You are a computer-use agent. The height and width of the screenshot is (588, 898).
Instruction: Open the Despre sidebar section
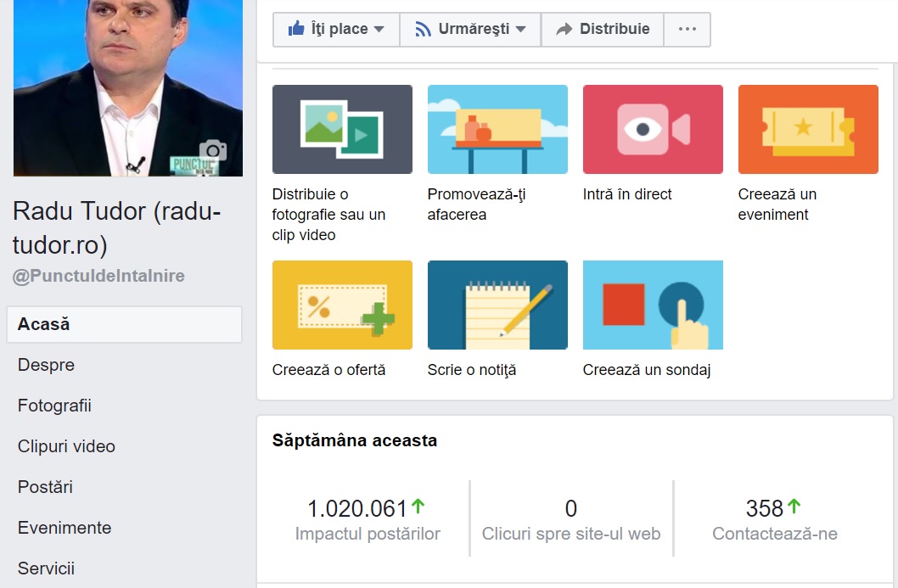coord(46,365)
